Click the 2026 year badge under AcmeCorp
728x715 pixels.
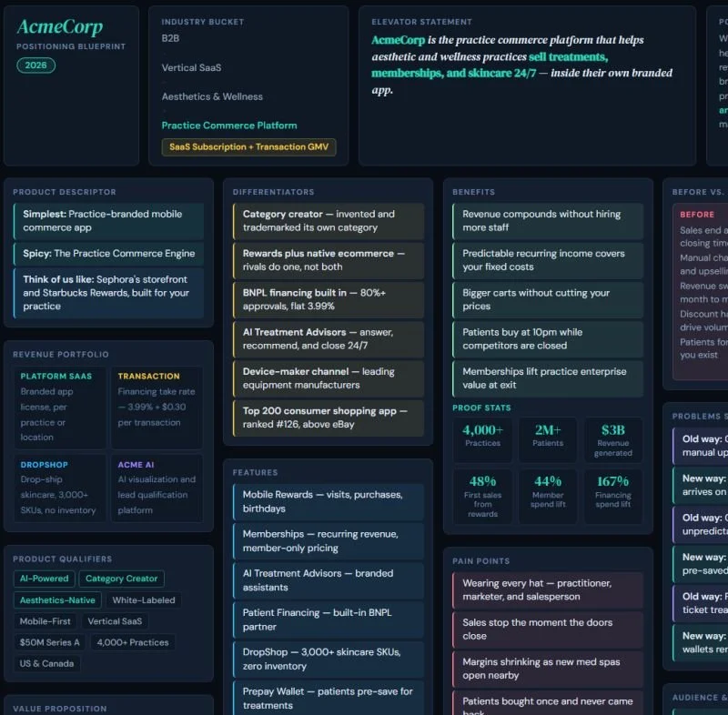pyautogui.click(x=35, y=65)
